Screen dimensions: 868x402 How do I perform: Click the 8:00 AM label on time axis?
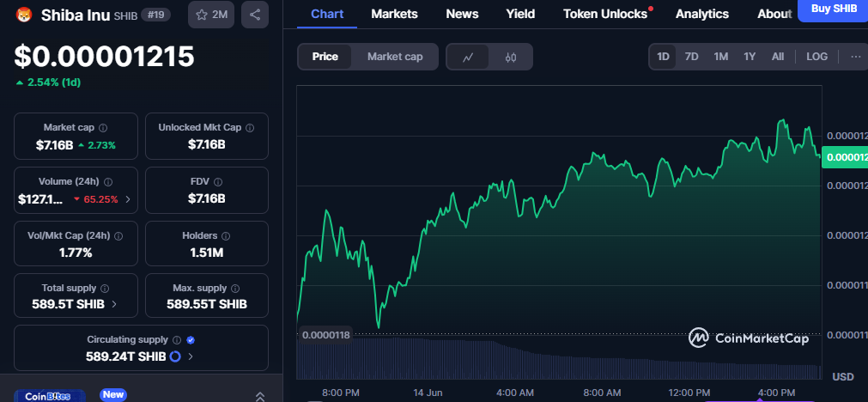tap(602, 393)
